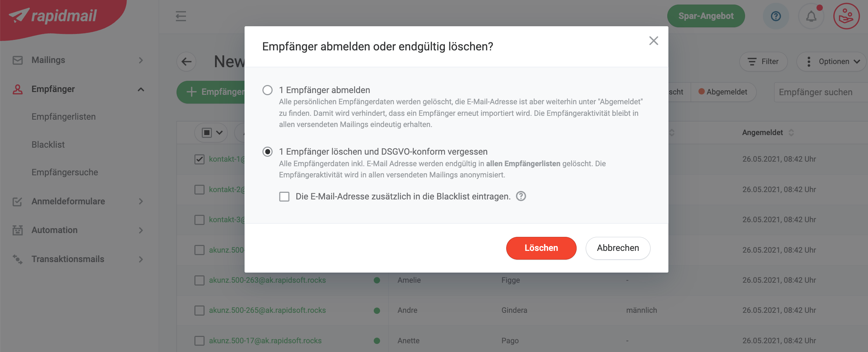Screen dimensions: 868x352
Task: Expand the Mailings menu chevron
Action: 141,60
